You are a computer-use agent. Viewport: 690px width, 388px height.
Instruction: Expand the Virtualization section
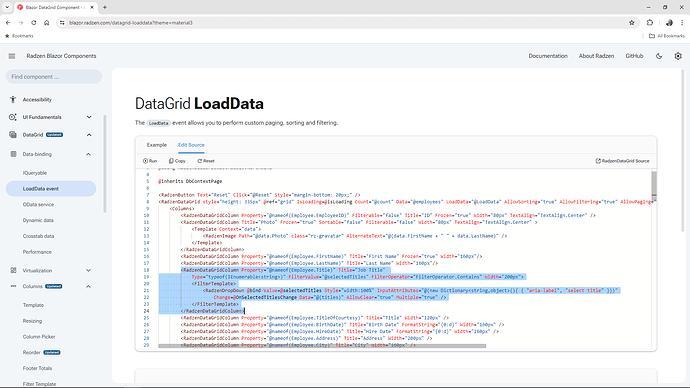pos(88,271)
